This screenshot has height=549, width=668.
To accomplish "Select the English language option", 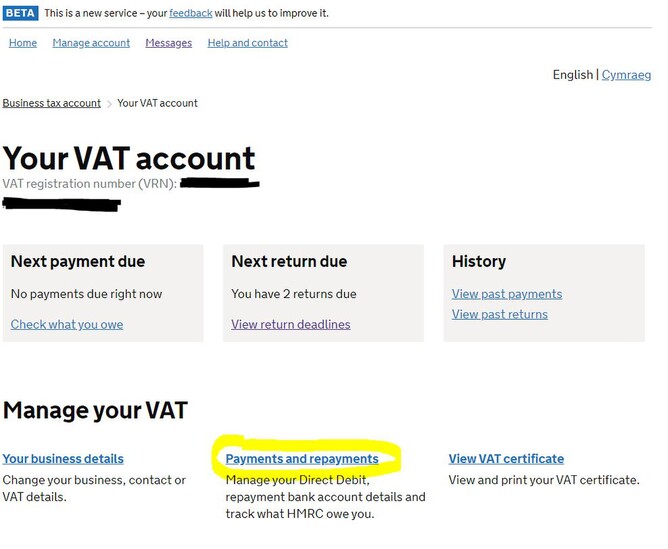I will click(572, 75).
